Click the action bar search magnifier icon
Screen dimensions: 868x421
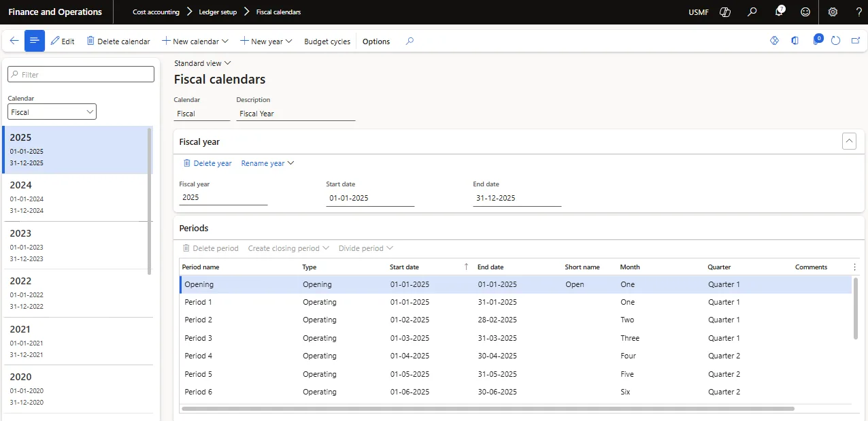point(410,41)
